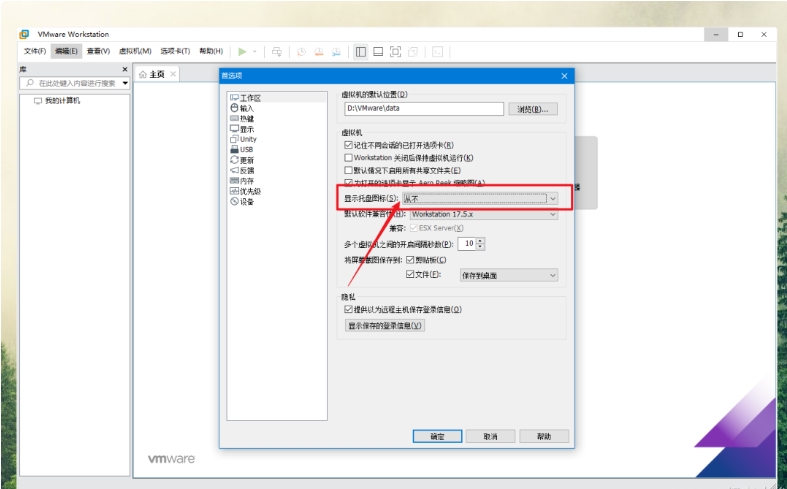Click the 浏览(B)... button

point(533,108)
